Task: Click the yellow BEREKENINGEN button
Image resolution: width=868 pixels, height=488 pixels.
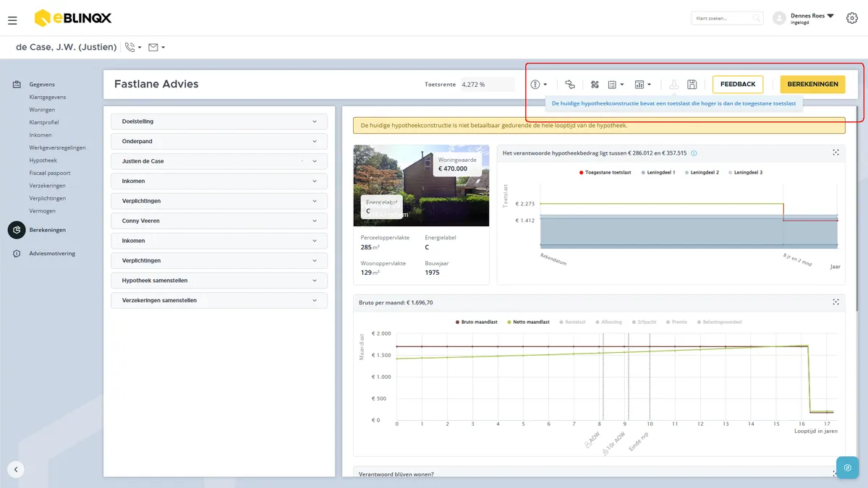Action: (x=812, y=85)
